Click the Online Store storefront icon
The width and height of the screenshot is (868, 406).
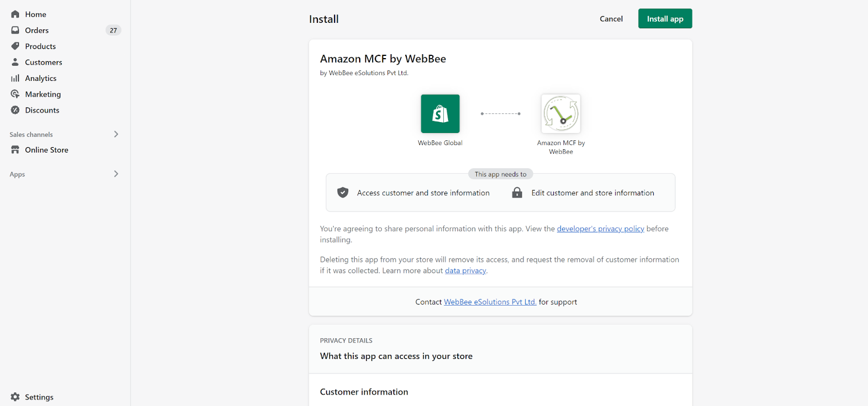[15, 150]
